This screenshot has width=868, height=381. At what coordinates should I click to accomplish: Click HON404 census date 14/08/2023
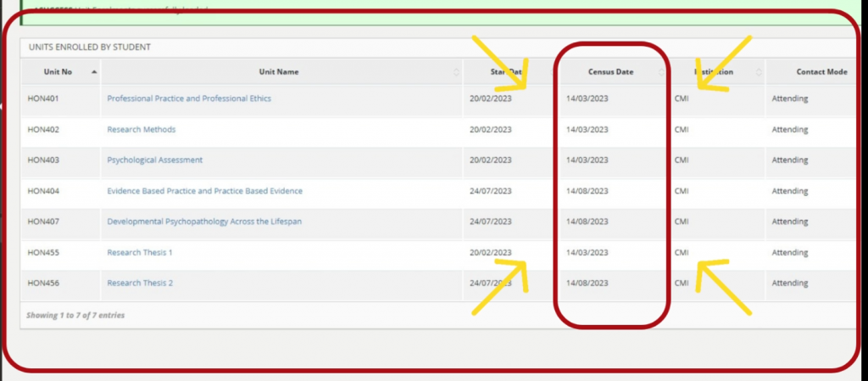click(587, 191)
